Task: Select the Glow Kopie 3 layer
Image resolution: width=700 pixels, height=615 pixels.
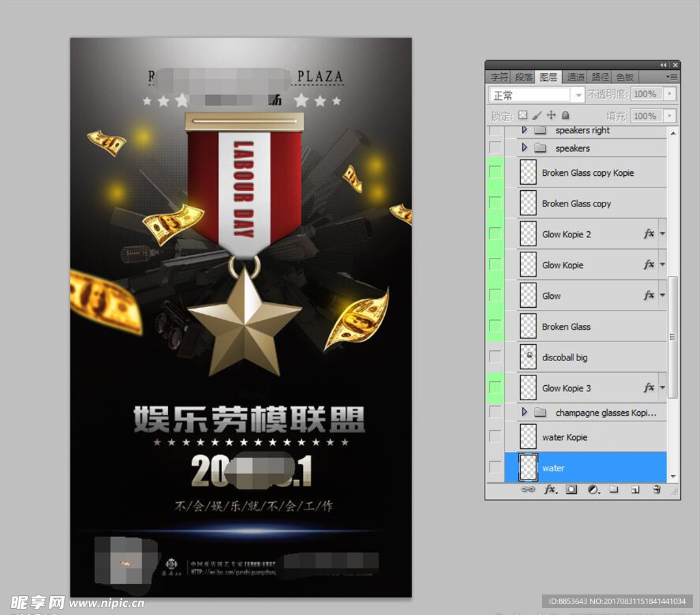Action: pyautogui.click(x=585, y=388)
